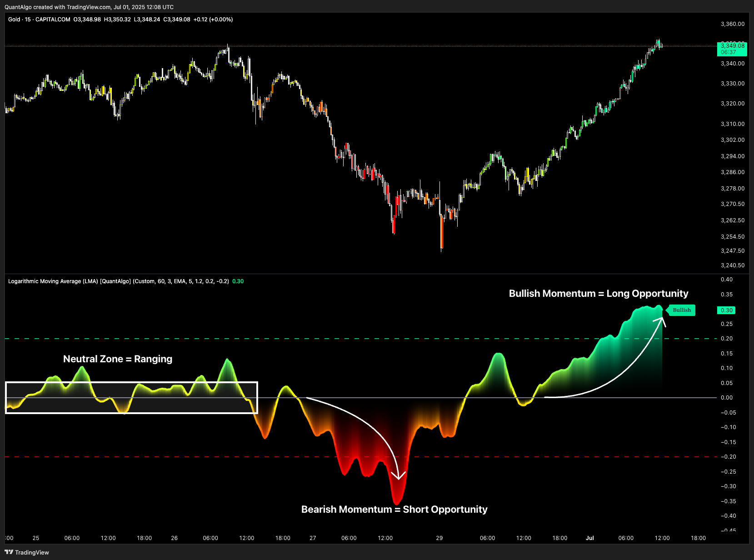Click the −0.30 indicator scale label
Screen dimensions: 754x560
729,486
